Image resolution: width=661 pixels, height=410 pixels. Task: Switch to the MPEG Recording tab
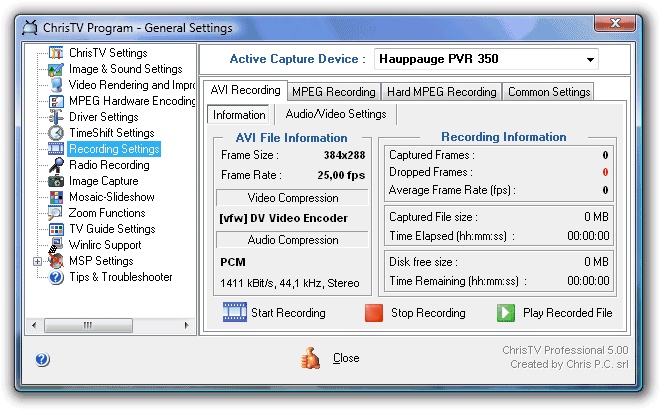tap(333, 91)
